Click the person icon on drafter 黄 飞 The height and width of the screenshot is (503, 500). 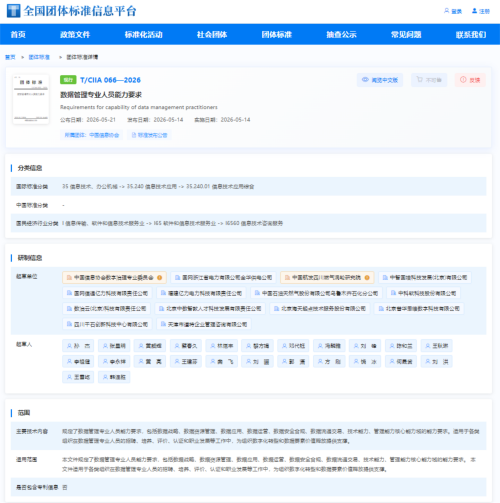click(213, 361)
